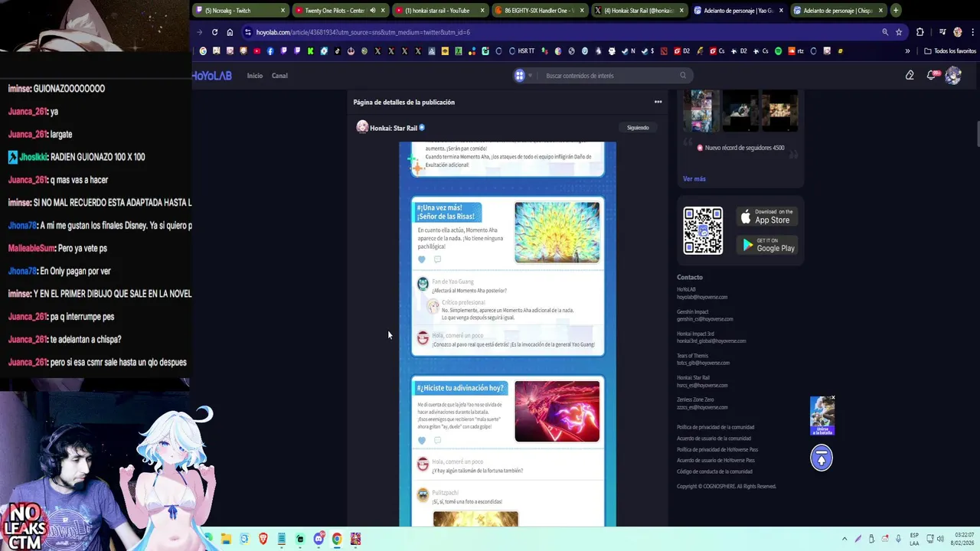This screenshot has width=980, height=551.
Task: Click the Google Play download button
Action: (x=766, y=245)
